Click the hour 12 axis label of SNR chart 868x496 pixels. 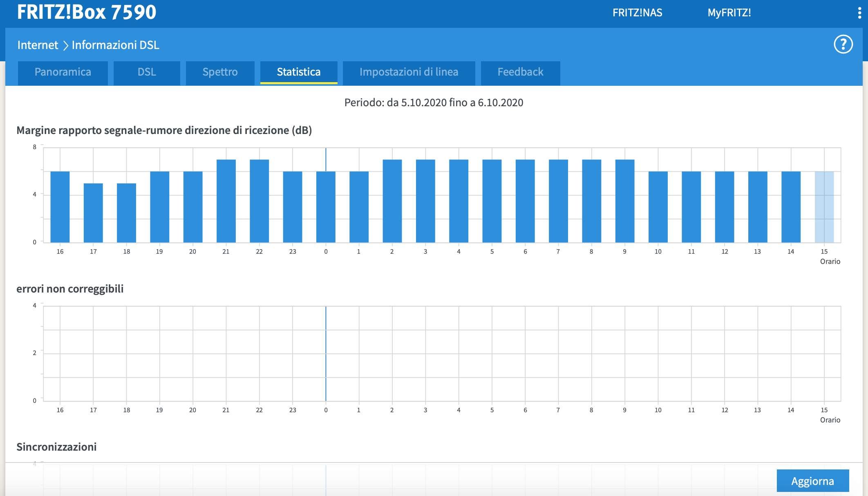[x=725, y=252]
